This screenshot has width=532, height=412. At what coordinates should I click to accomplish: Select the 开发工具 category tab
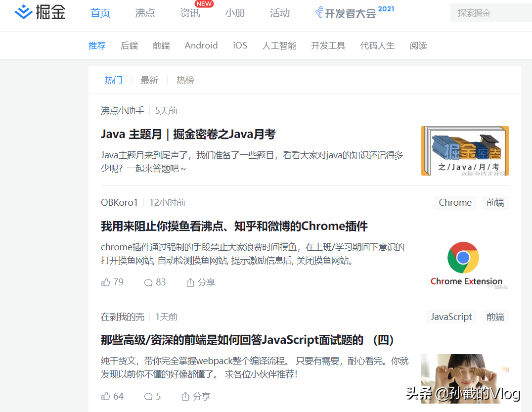pyautogui.click(x=328, y=46)
